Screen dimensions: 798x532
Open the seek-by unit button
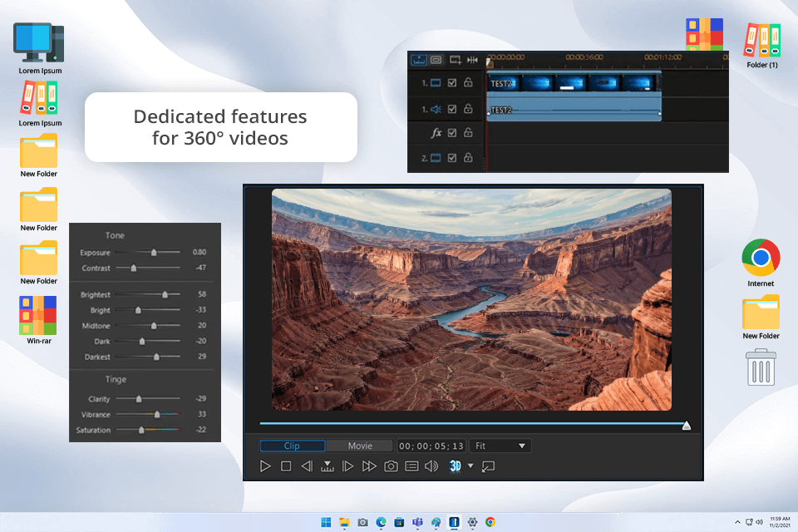(328, 465)
